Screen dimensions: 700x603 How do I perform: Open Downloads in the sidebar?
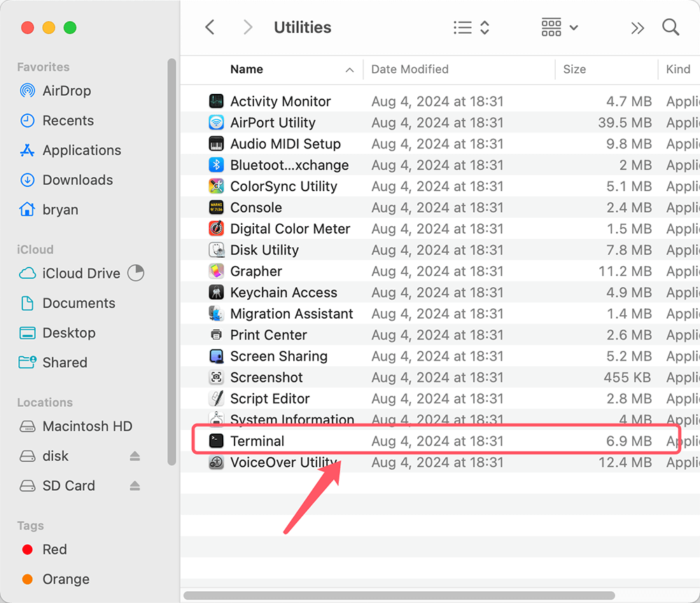(66, 180)
